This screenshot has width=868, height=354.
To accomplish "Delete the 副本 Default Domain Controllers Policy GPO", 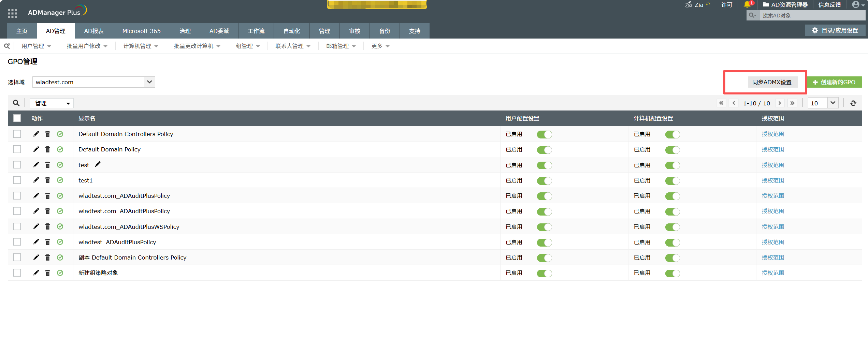I will click(48, 257).
